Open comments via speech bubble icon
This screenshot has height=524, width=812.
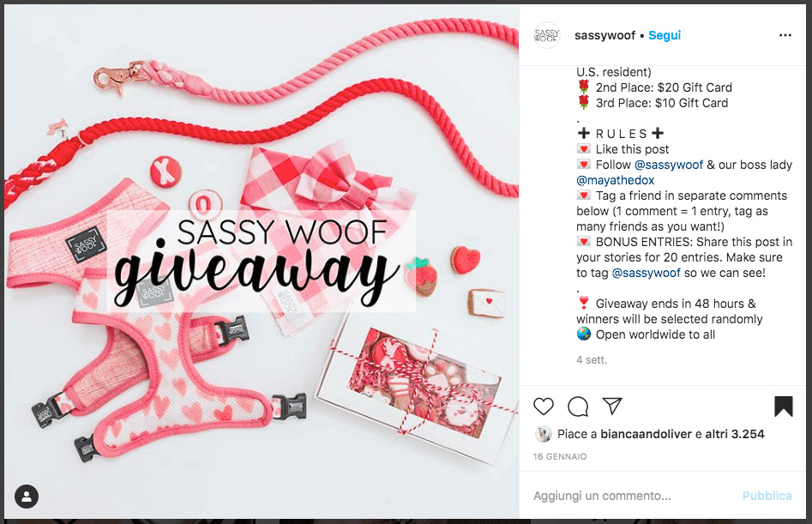pos(578,407)
